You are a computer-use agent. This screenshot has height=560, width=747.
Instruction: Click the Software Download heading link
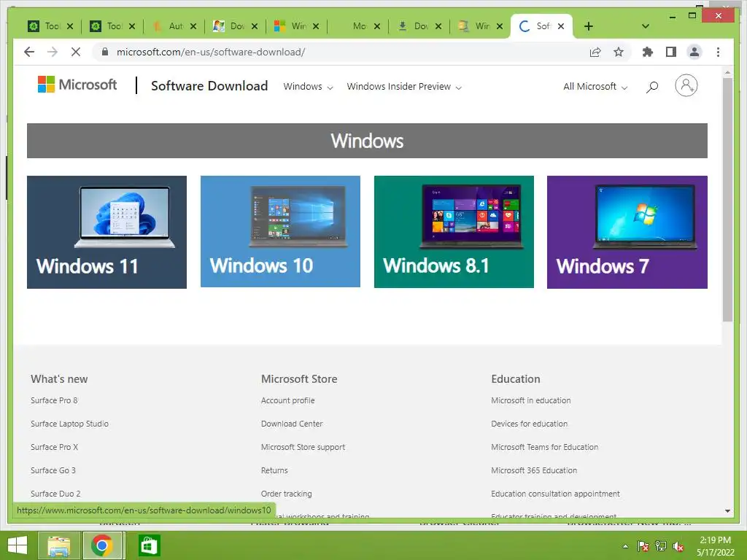click(209, 86)
